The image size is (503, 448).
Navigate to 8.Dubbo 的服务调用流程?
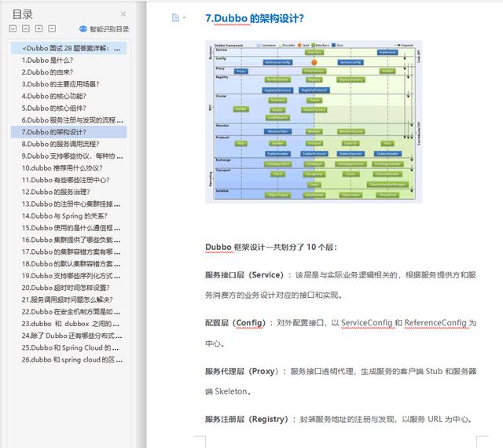point(61,144)
